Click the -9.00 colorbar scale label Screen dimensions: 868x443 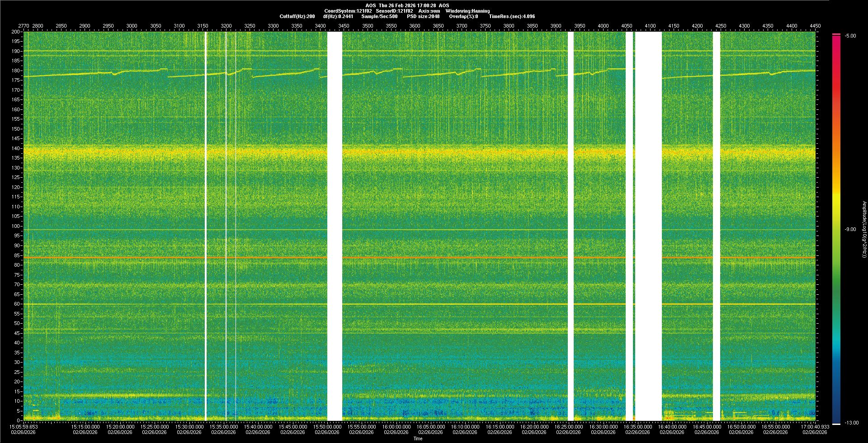point(850,230)
